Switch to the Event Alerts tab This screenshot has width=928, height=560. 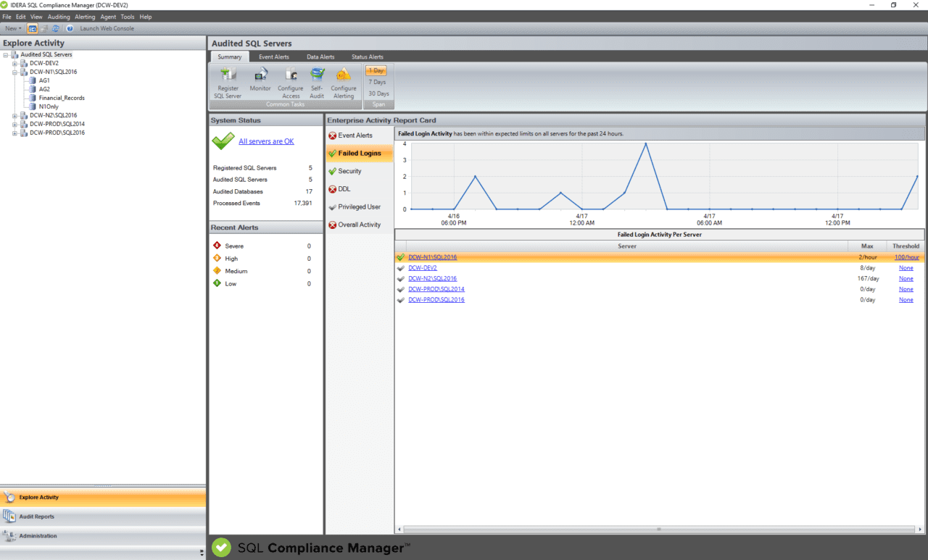(274, 57)
